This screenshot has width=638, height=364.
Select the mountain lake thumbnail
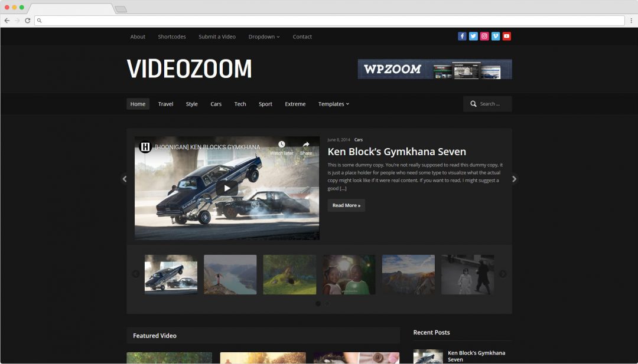coord(230,274)
